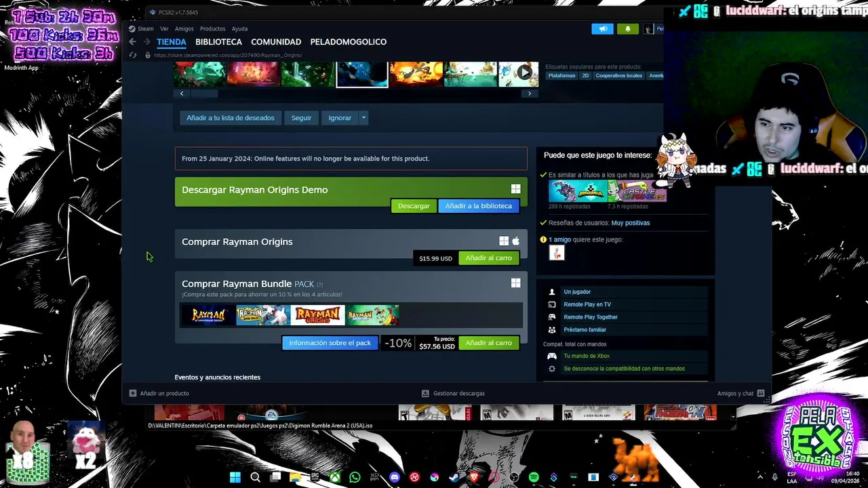
Task: Click 'Información sobre el pack' button
Action: click(x=330, y=343)
